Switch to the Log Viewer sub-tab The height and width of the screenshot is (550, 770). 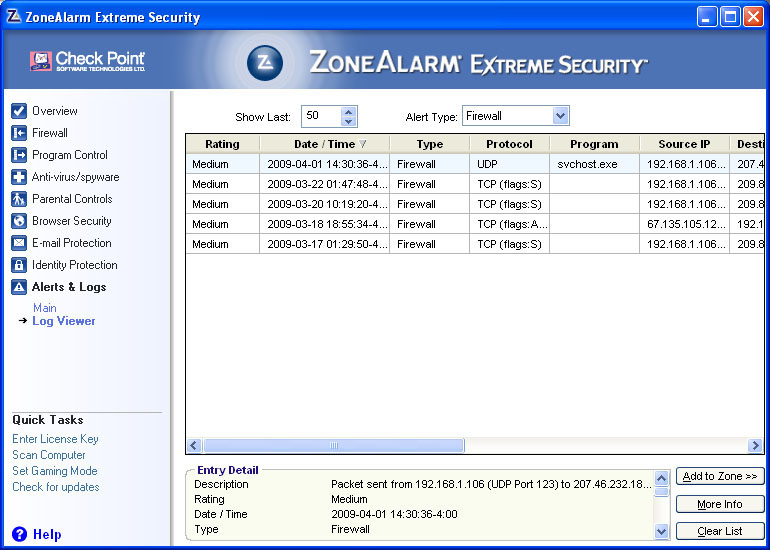[64, 321]
